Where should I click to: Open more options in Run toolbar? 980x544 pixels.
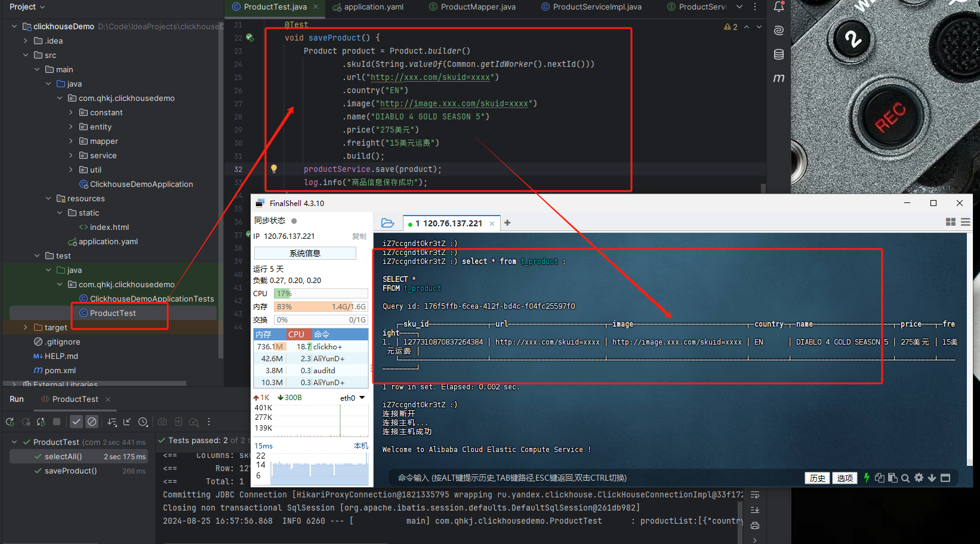coord(209,422)
